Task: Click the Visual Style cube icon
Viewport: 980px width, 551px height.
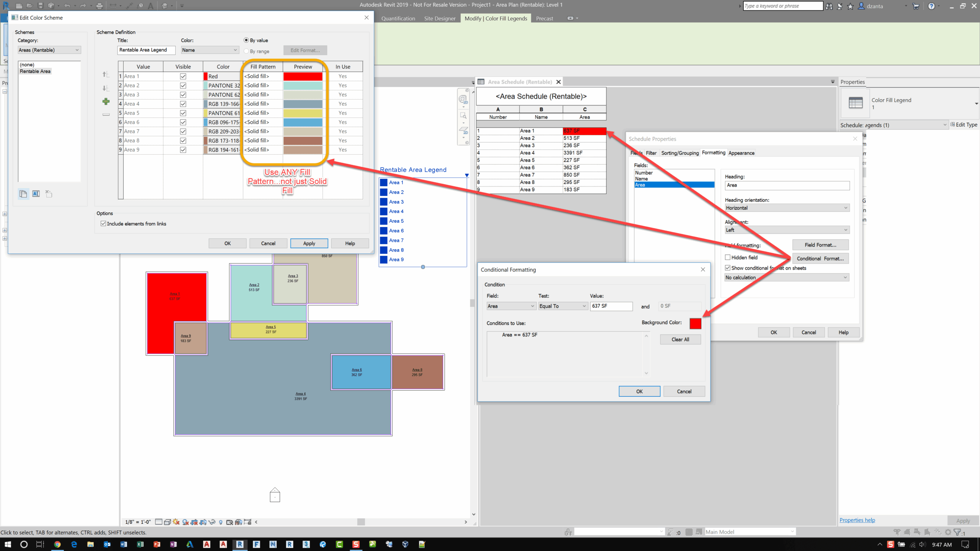Action: tap(167, 522)
